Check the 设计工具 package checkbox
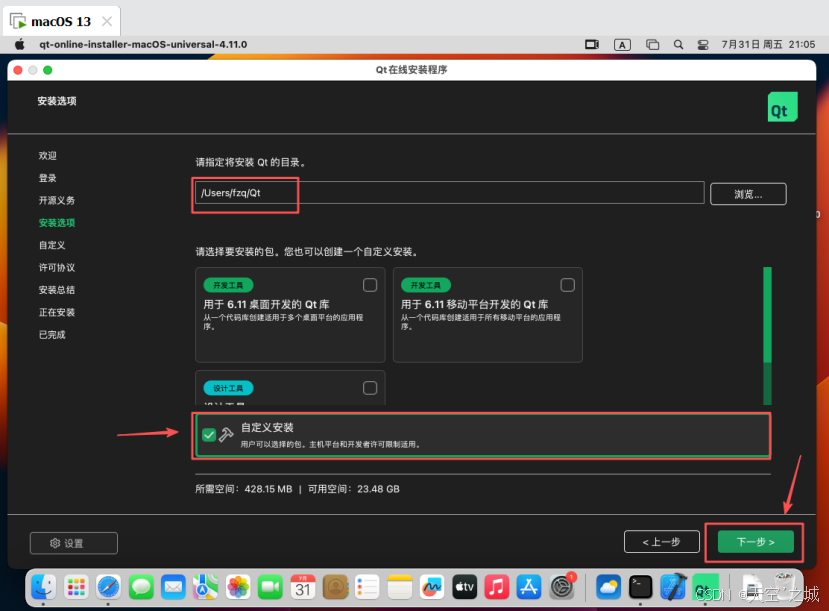 coord(370,388)
